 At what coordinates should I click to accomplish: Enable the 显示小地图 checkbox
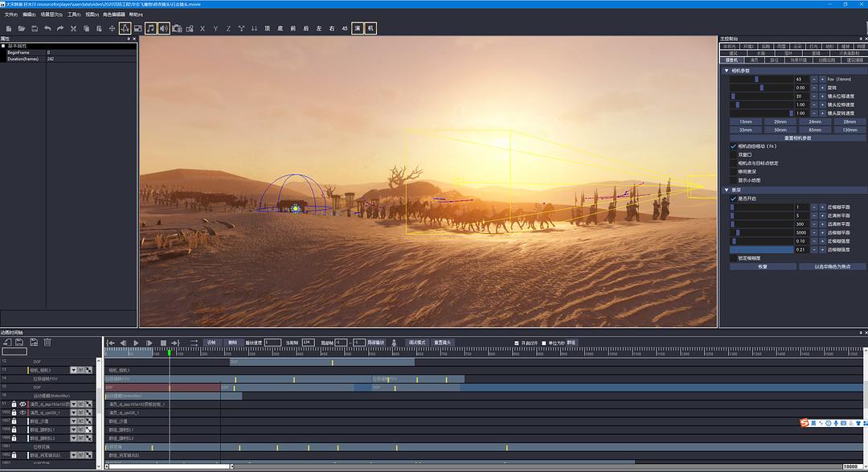click(733, 179)
